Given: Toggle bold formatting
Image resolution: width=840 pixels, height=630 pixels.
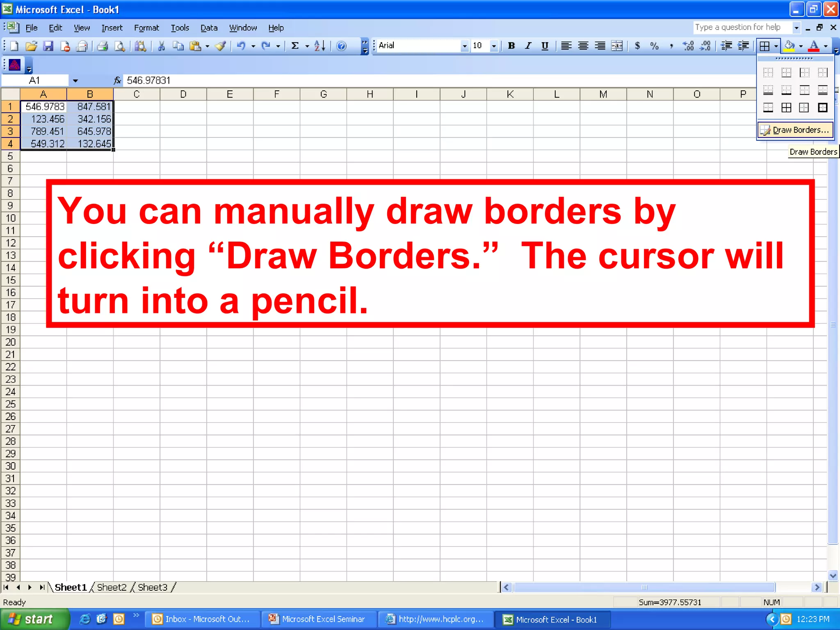Looking at the screenshot, I should pos(511,46).
